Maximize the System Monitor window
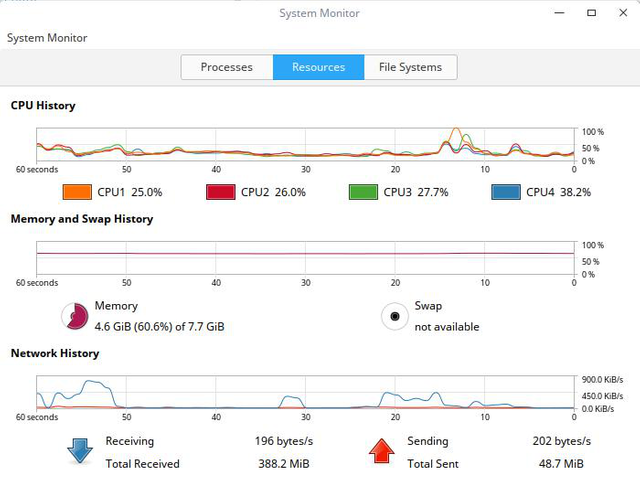The height and width of the screenshot is (484, 640). 591,13
